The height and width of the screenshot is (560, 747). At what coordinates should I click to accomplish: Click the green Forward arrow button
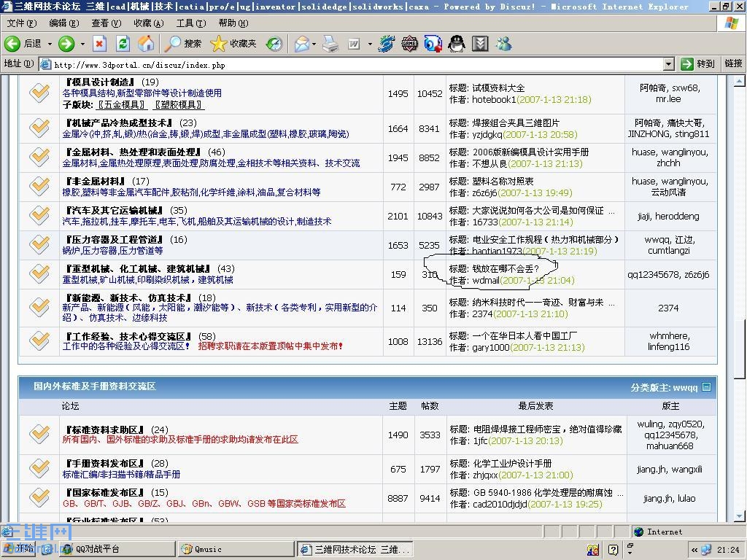[66, 44]
